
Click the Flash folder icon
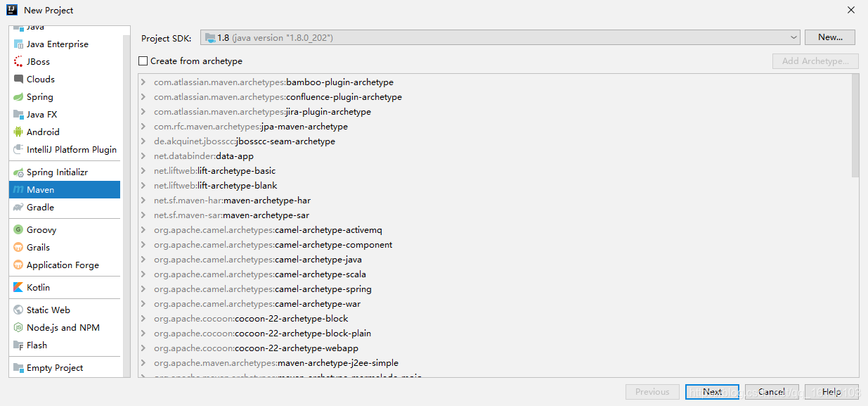tap(18, 345)
